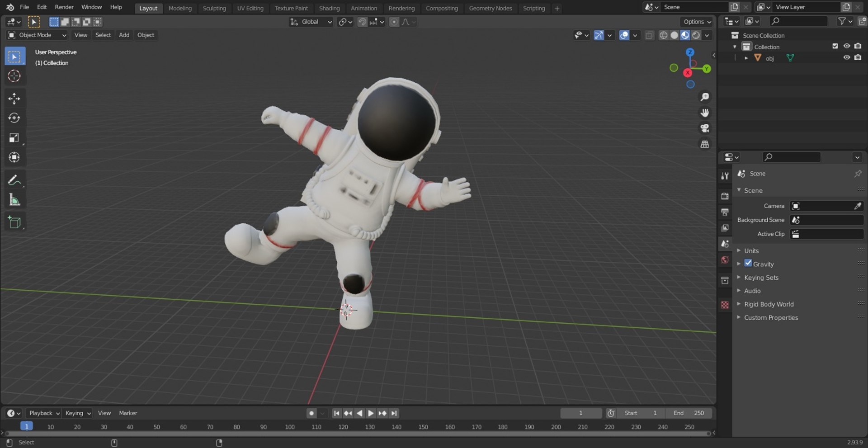868x448 pixels.
Task: Select the Measure tool
Action: pyautogui.click(x=14, y=200)
